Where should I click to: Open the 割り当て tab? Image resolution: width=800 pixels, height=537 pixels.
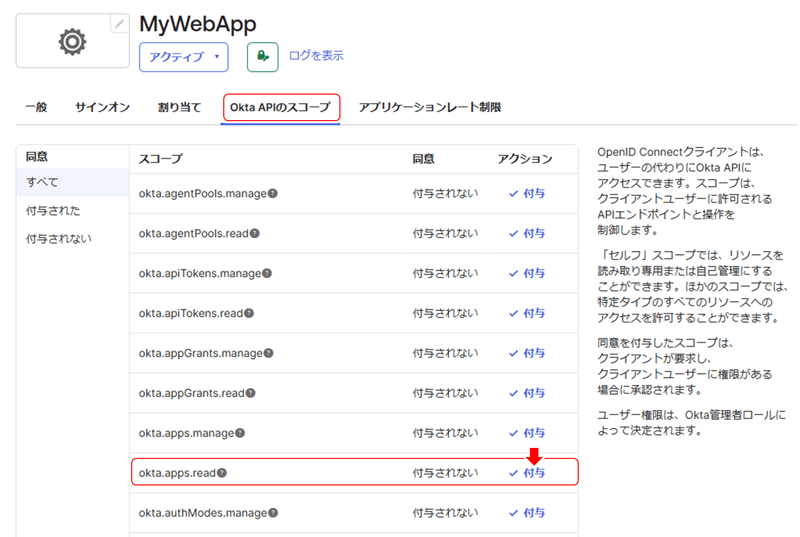179,107
